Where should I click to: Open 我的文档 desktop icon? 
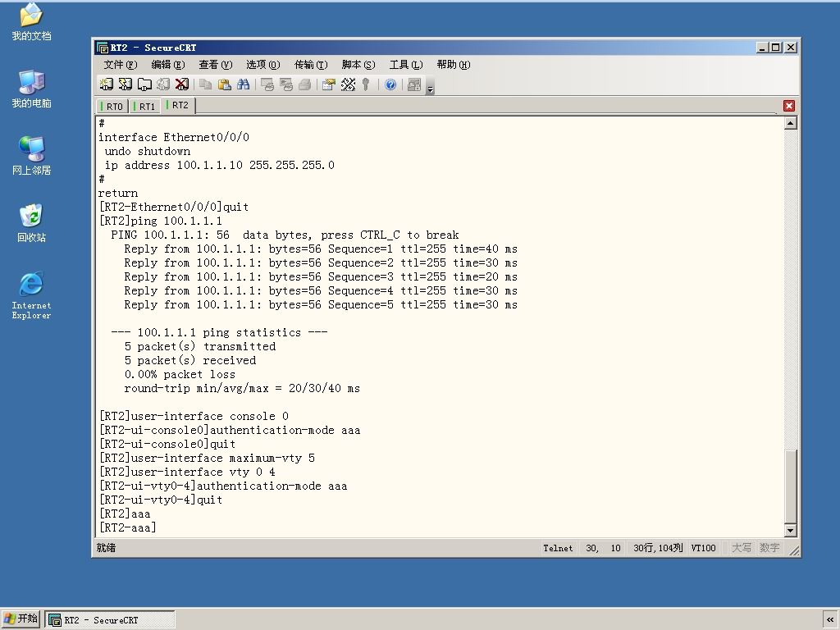(31, 21)
